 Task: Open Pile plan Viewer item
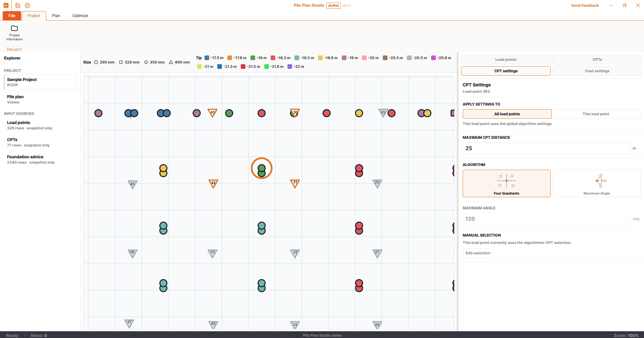(x=40, y=99)
